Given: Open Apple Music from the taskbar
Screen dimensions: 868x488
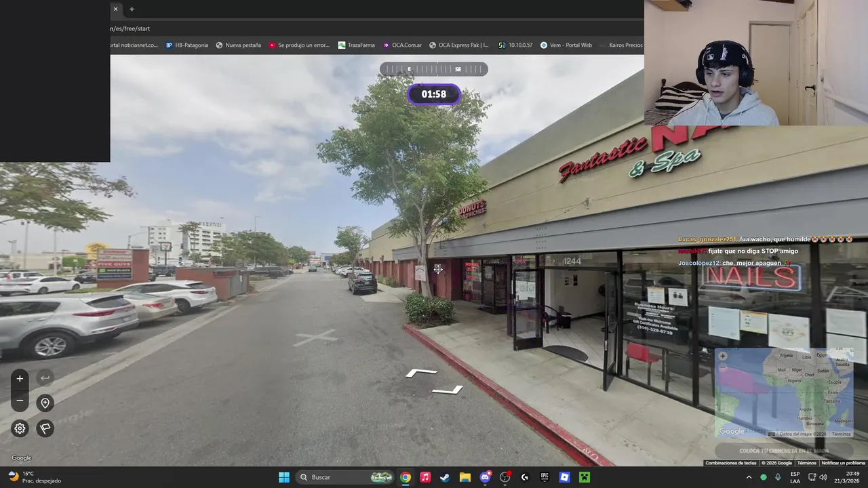Looking at the screenshot, I should pos(425,477).
